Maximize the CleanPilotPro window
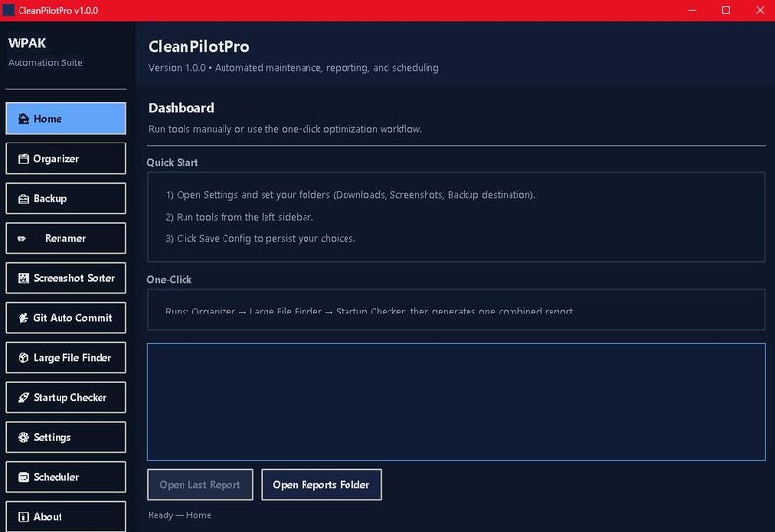Screen dimensions: 775x532 (726, 10)
